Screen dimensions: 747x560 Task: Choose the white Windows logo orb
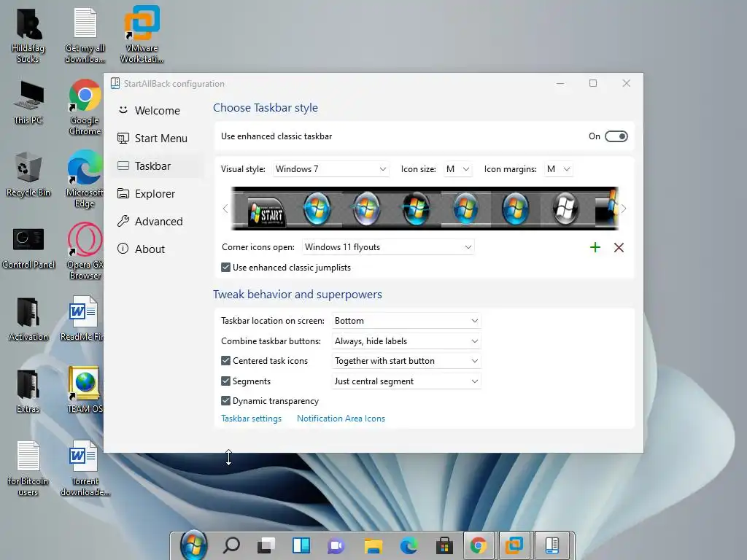pos(565,209)
